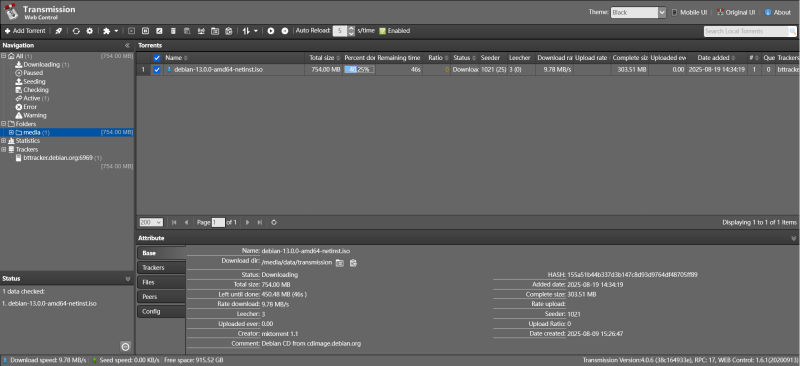The image size is (800, 366).
Task: Uncheck the debian-13.0.0-amd64-netinst.iso row checkbox
Action: pos(157,69)
